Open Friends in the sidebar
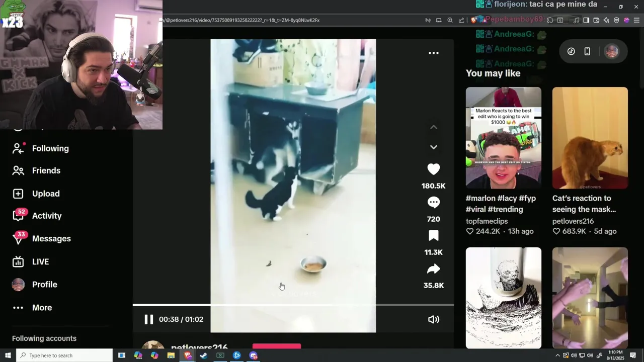Image resolution: width=644 pixels, height=362 pixels. pyautogui.click(x=46, y=170)
